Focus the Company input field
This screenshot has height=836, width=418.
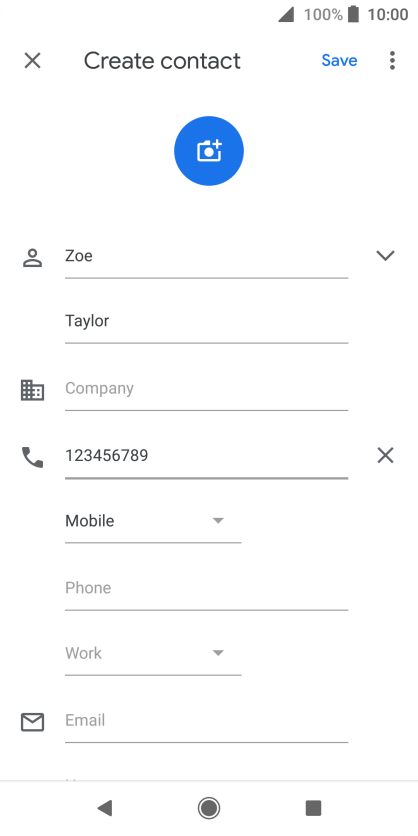pos(206,389)
